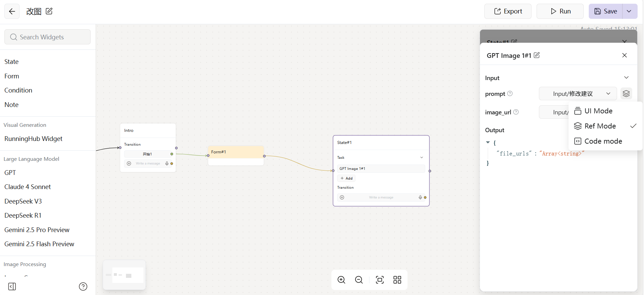Click the back arrow button

point(12,11)
